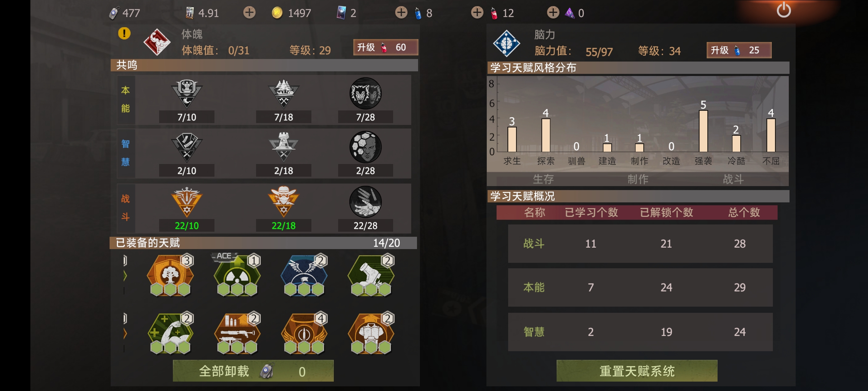Select the pine tree resonance badge 7/18
This screenshot has height=391, width=868.
[x=284, y=94]
